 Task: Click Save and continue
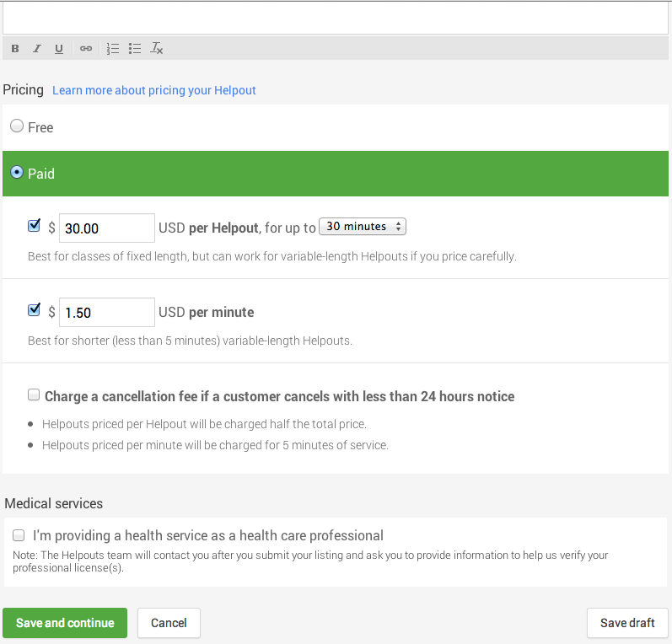(x=65, y=623)
